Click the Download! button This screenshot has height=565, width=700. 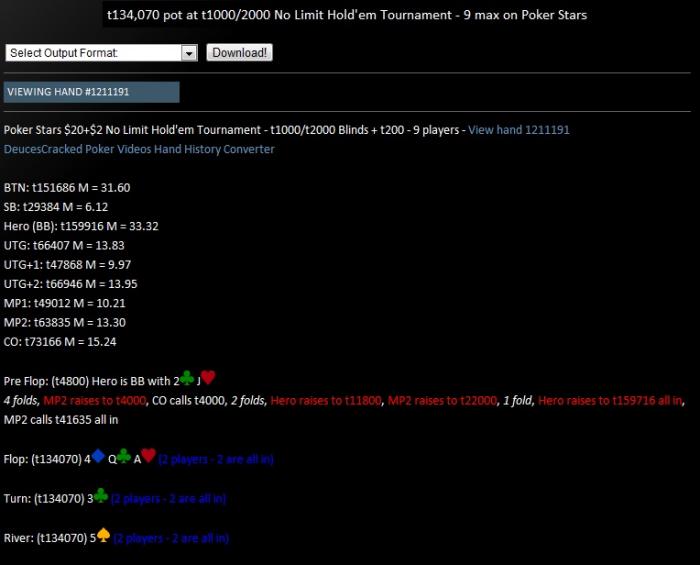[x=239, y=53]
